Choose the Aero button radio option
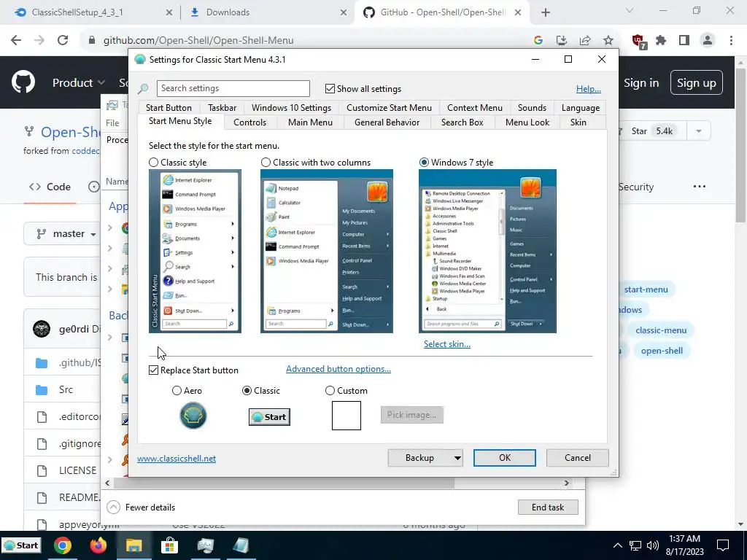The image size is (747, 560). tap(177, 391)
